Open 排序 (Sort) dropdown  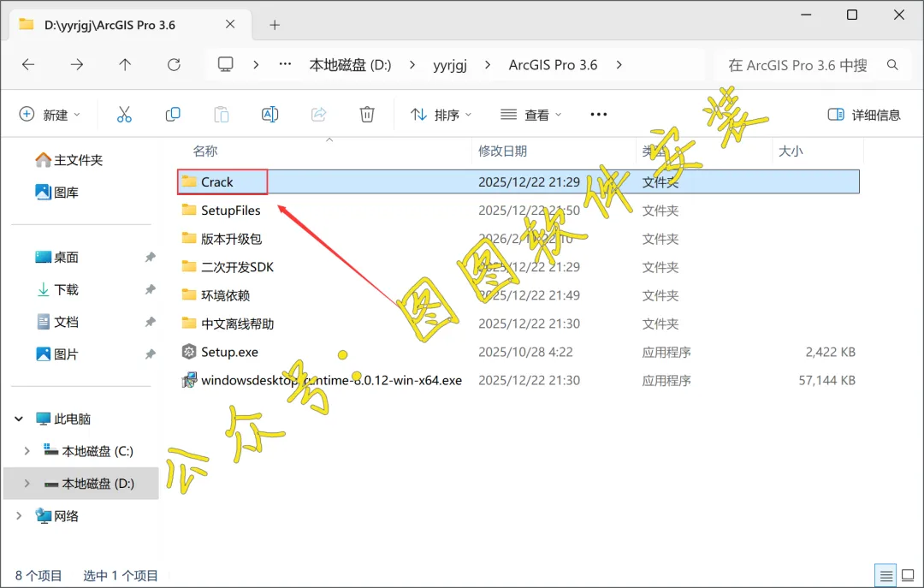click(x=441, y=115)
